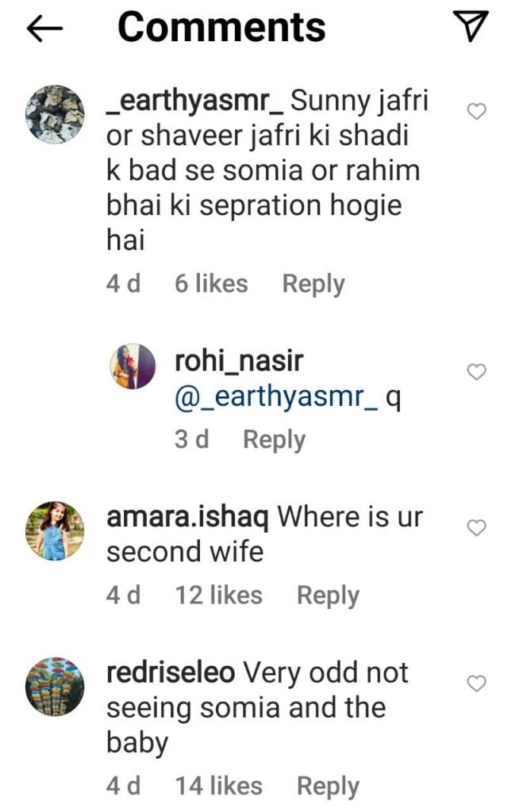Open direct messages via paper plane icon
The image size is (523, 812).
click(x=475, y=28)
